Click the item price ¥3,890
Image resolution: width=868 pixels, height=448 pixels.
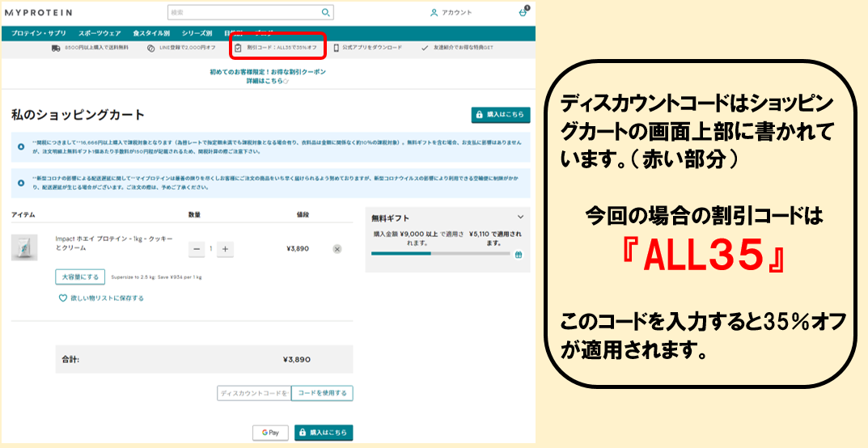(x=298, y=249)
